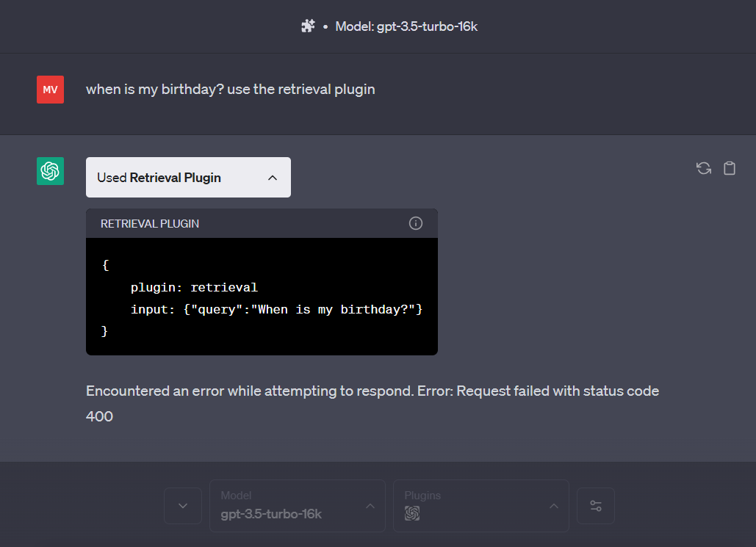This screenshot has width=756, height=547.
Task: Click the red MV user avatar
Action: click(49, 89)
